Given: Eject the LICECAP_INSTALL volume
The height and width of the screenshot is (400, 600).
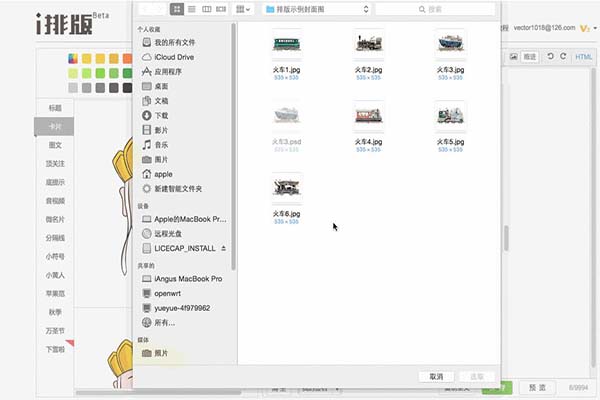Looking at the screenshot, I should pyautogui.click(x=224, y=247).
